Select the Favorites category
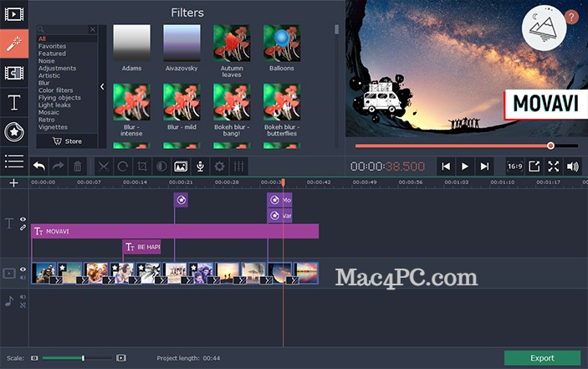Image resolution: width=588 pixels, height=369 pixels. click(52, 46)
